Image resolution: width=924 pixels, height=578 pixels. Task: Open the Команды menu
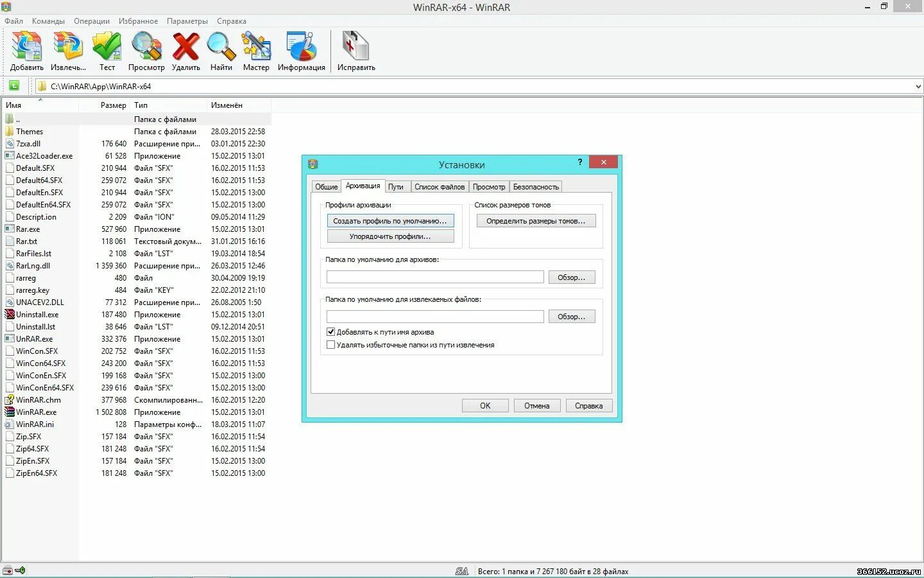tap(48, 21)
